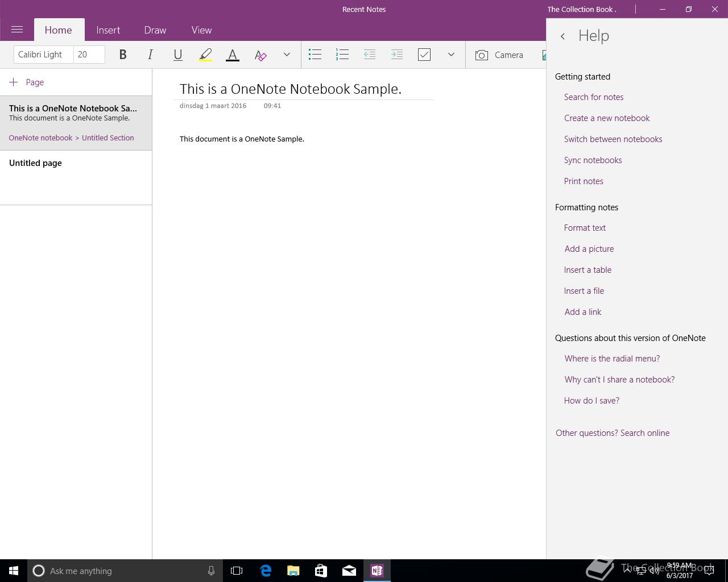Viewport: 728px width, 582px height.
Task: Apply bold formatting with the B icon
Action: pos(123,55)
